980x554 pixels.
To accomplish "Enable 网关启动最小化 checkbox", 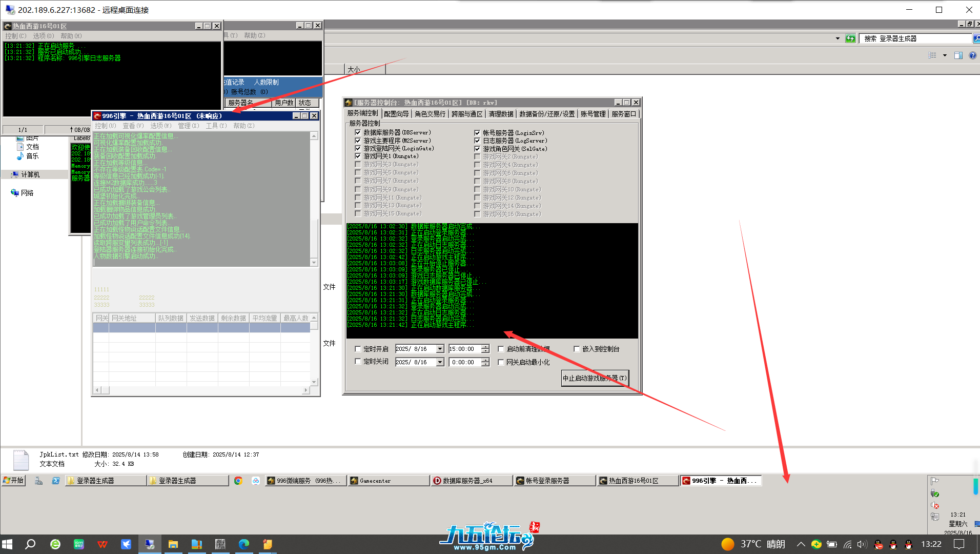I will 501,362.
